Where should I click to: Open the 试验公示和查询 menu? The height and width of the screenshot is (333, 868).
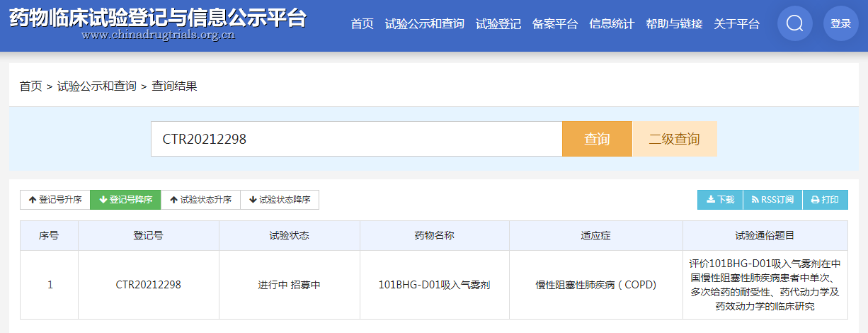point(425,24)
